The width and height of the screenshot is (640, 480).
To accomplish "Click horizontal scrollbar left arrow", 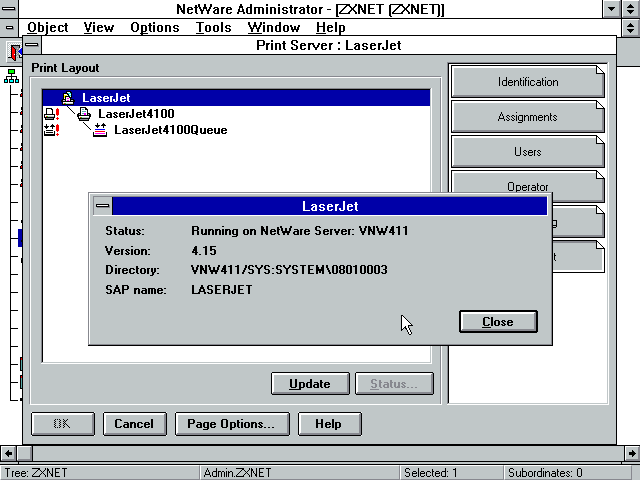I will pos(8,453).
